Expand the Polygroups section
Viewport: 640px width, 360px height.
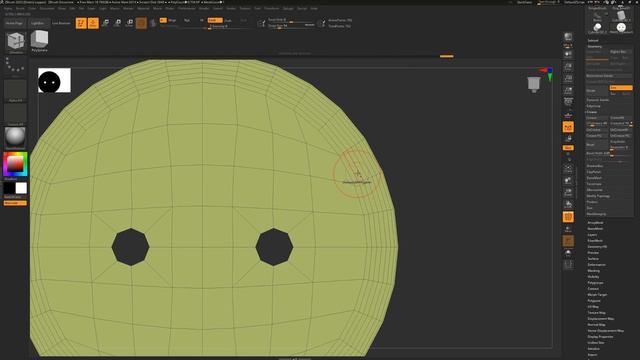(595, 283)
